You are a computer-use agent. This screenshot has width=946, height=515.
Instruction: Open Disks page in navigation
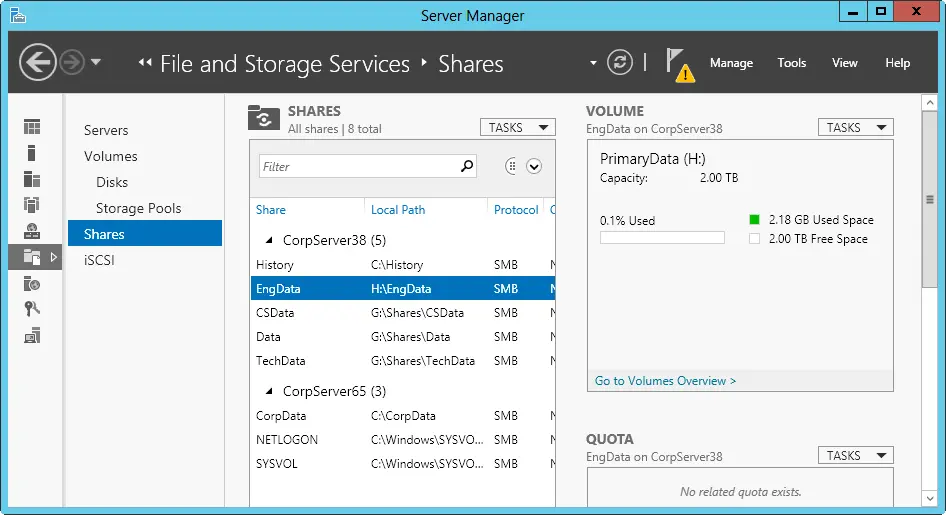[112, 182]
